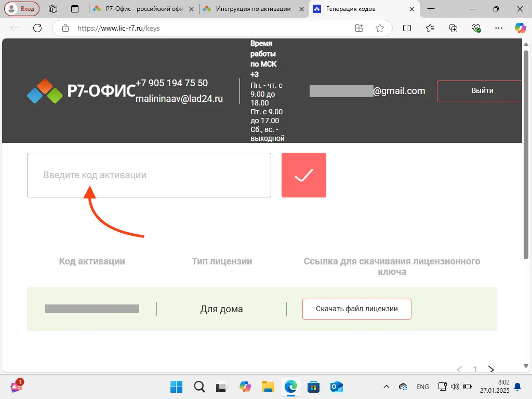Click the battery status tray icon
This screenshot has height=399, width=532.
point(468,387)
